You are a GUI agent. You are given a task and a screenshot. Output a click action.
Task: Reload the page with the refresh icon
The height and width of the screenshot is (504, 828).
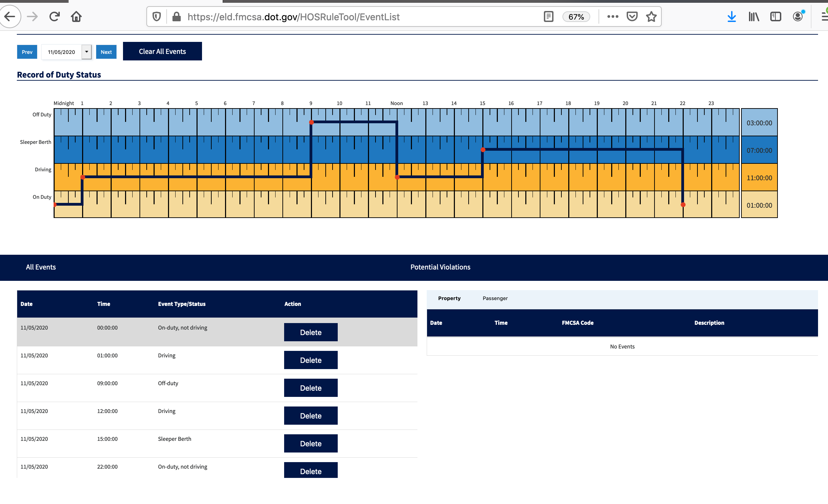(54, 16)
